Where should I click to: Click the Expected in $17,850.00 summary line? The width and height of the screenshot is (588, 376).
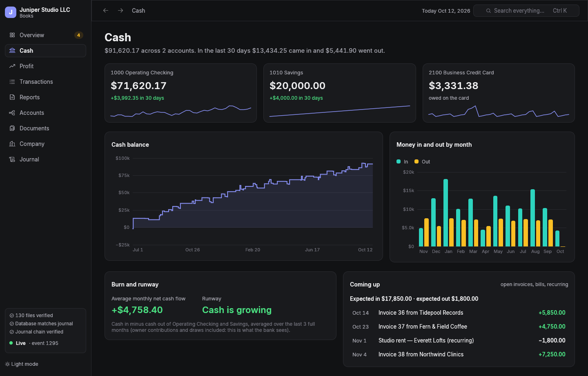tap(414, 299)
